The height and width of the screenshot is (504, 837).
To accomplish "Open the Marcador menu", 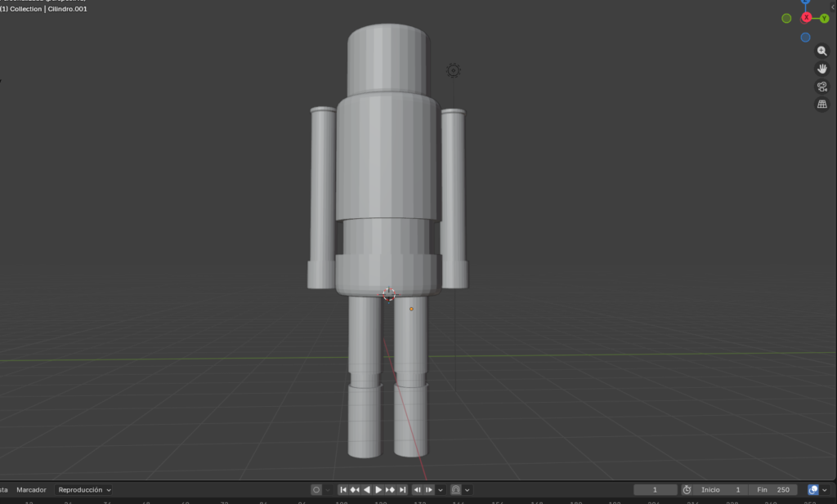I will [x=32, y=489].
